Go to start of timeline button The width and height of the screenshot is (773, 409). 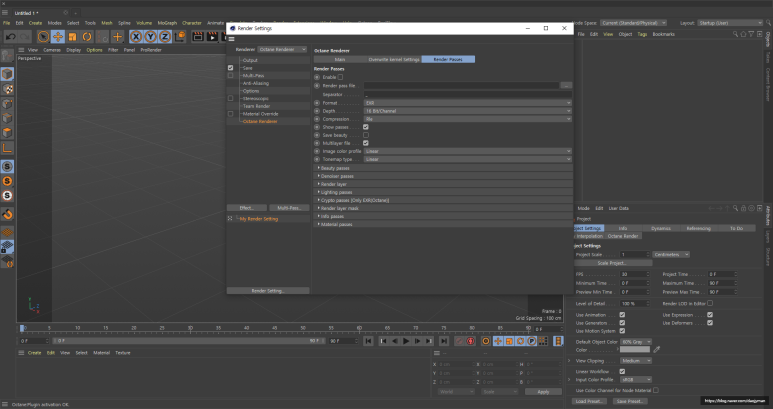tap(368, 341)
